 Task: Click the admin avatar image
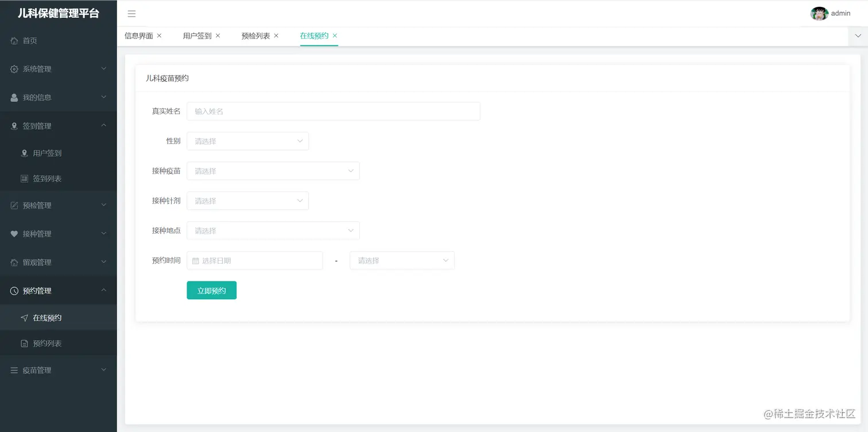(x=819, y=13)
